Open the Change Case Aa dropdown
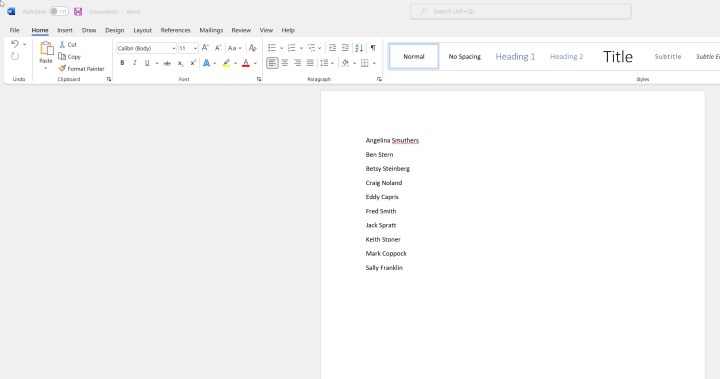 point(235,48)
